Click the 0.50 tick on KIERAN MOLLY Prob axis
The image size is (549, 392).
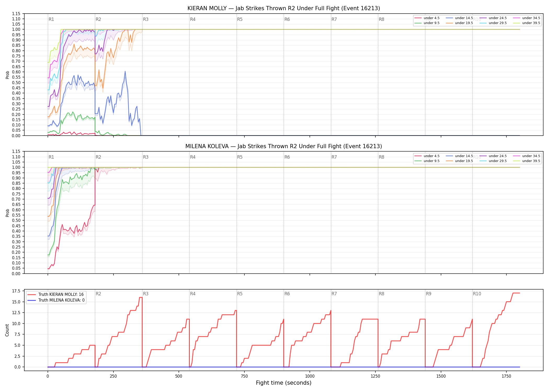[16, 83]
